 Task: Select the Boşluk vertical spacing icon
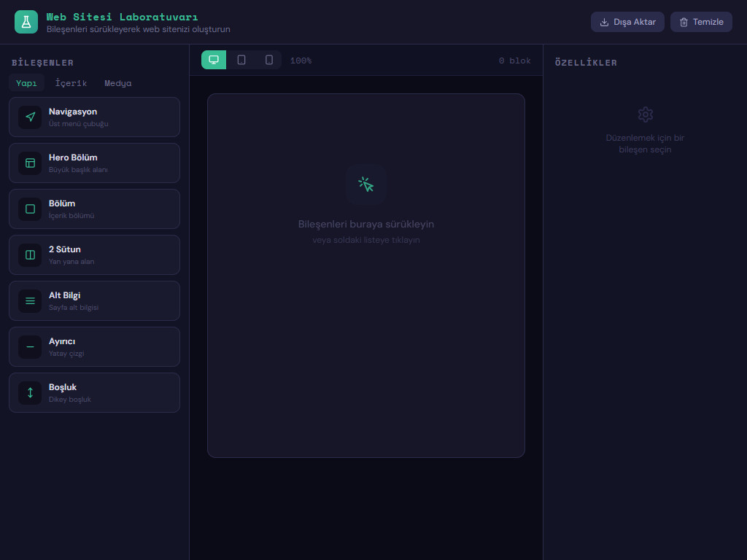[30, 392]
